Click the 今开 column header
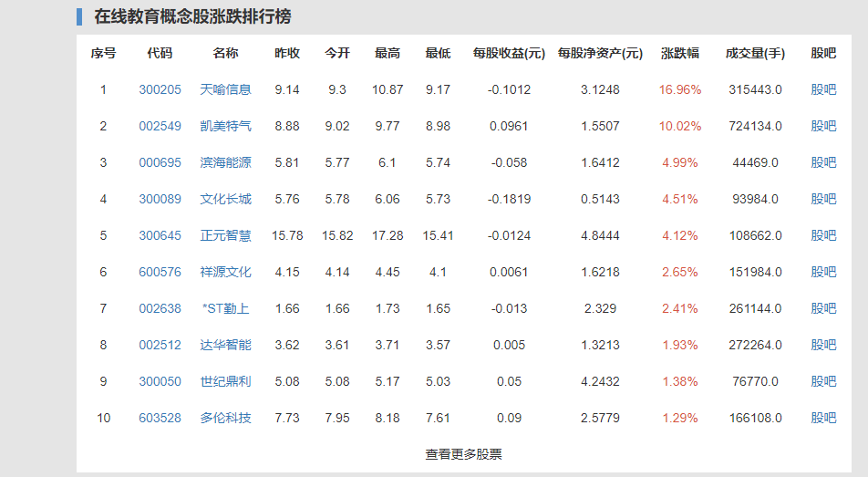Image resolution: width=868 pixels, height=477 pixels. point(337,53)
